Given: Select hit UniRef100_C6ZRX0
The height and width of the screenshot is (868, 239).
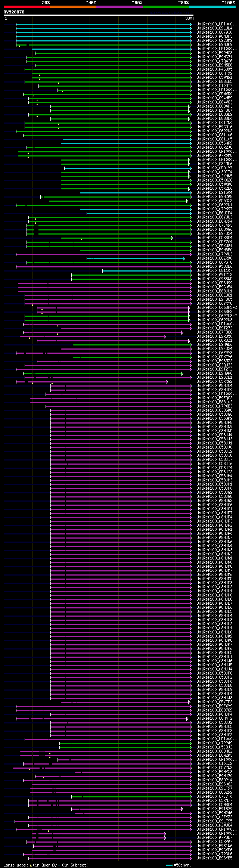Looking at the screenshot, I should (214, 258).
